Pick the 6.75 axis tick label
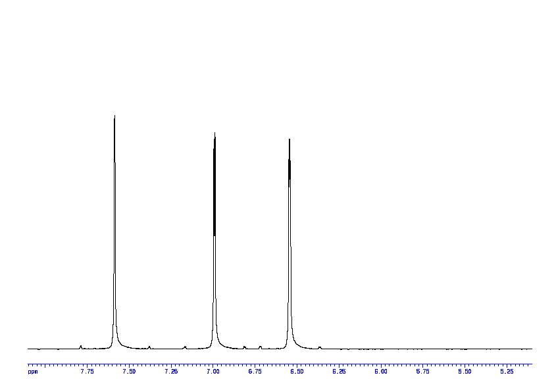Image resolution: width=554 pixels, height=392 pixels. [x=255, y=372]
